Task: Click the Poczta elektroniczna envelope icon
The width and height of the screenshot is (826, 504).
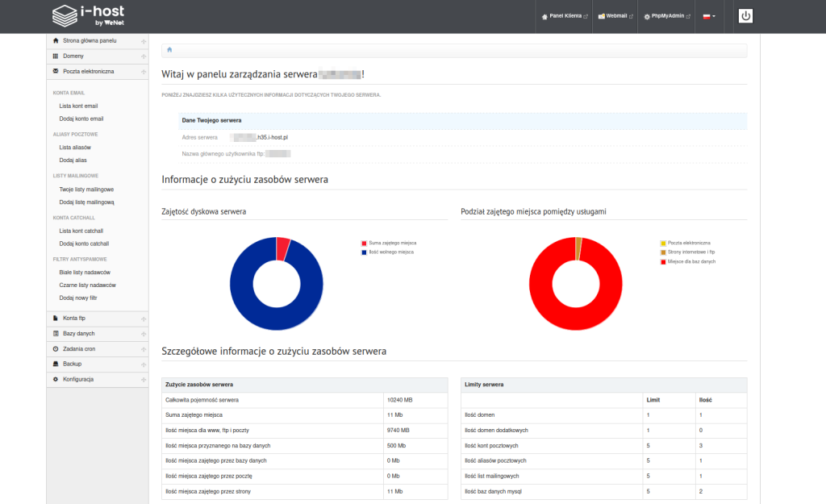Action: [55, 71]
